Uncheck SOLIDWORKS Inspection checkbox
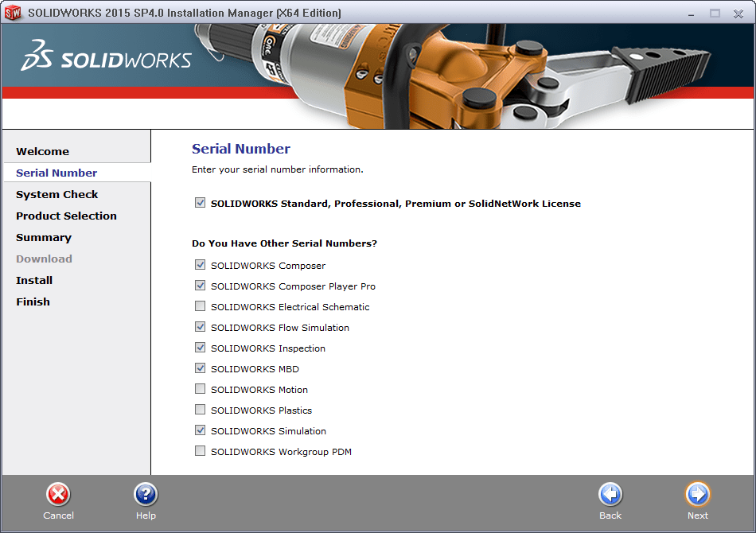756x533 pixels. coord(200,348)
